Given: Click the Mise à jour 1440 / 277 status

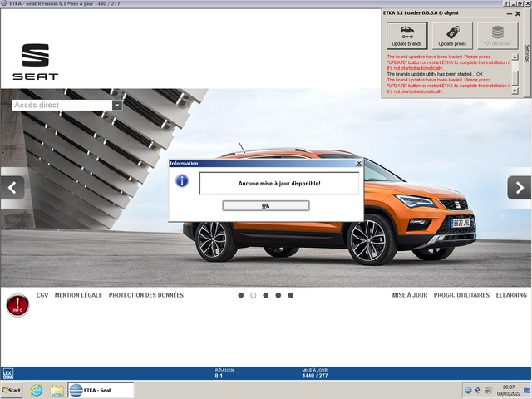Looking at the screenshot, I should click(315, 373).
